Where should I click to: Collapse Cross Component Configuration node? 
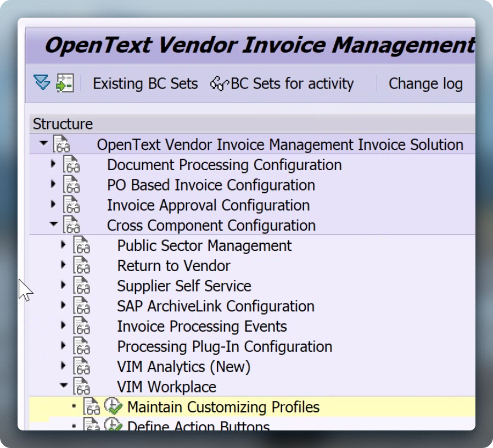[x=54, y=224]
